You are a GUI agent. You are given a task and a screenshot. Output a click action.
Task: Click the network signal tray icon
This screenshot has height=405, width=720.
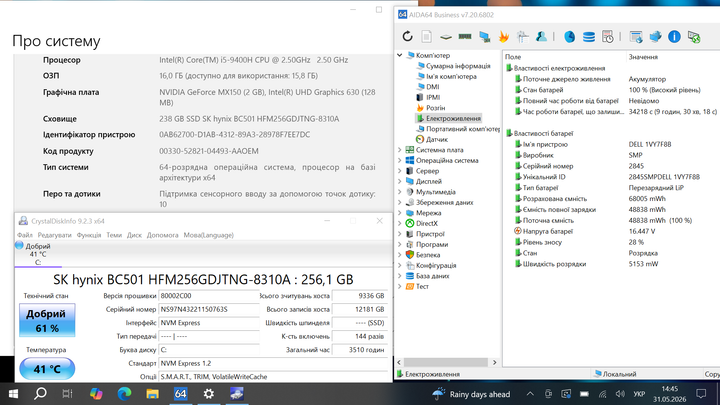(x=602, y=394)
